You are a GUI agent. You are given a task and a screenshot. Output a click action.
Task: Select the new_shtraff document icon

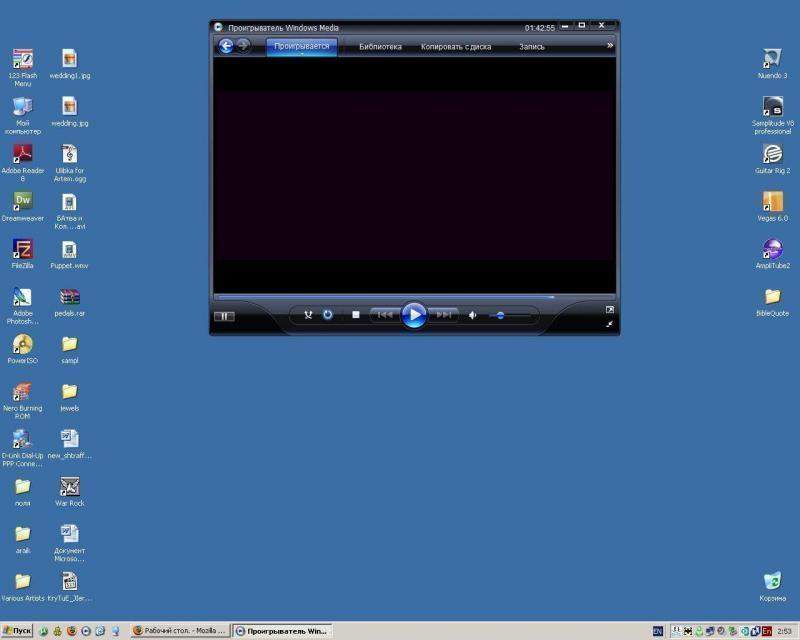[x=69, y=445]
